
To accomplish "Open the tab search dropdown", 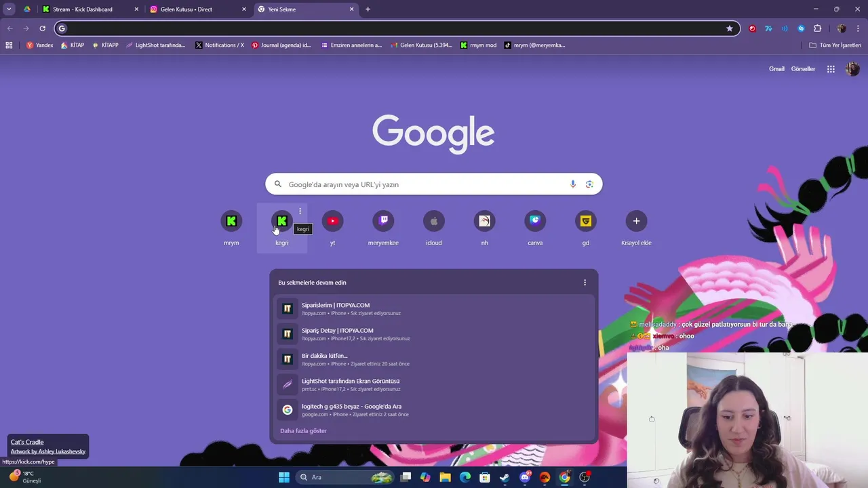I will [9, 9].
